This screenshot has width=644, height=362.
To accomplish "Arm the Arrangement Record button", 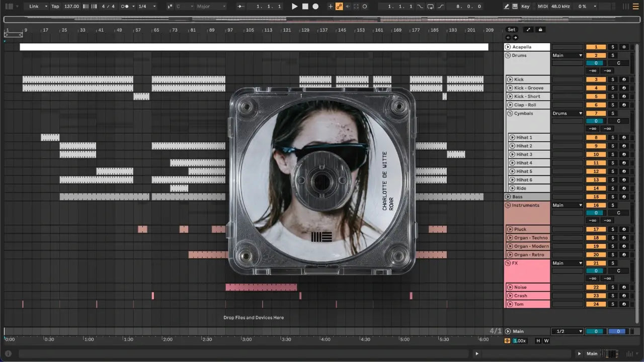I will (315, 7).
